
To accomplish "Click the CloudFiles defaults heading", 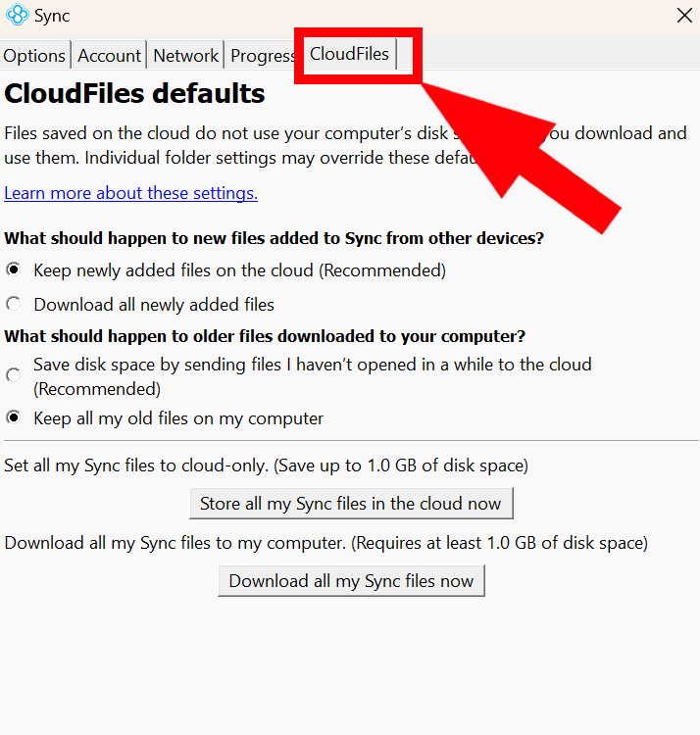I will (134, 94).
